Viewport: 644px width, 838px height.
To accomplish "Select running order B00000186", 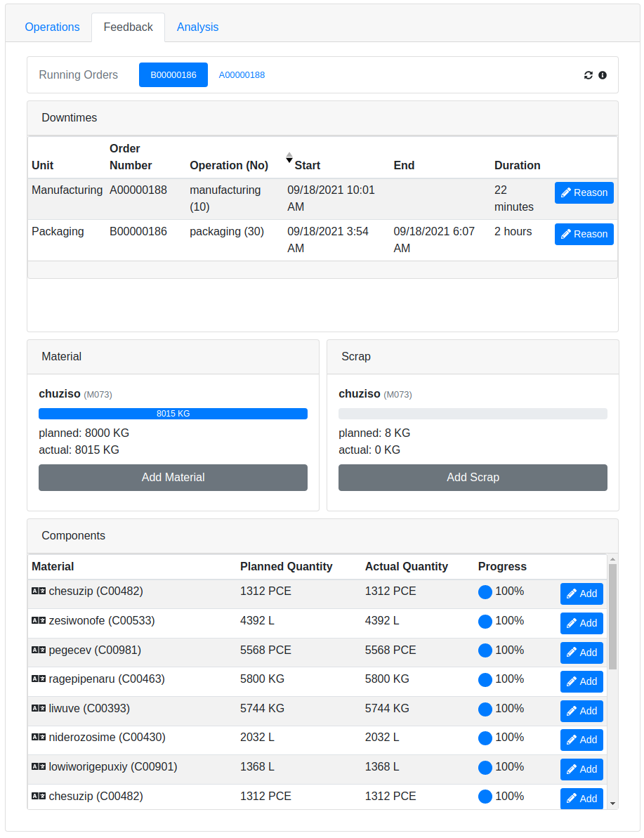I will pyautogui.click(x=173, y=75).
